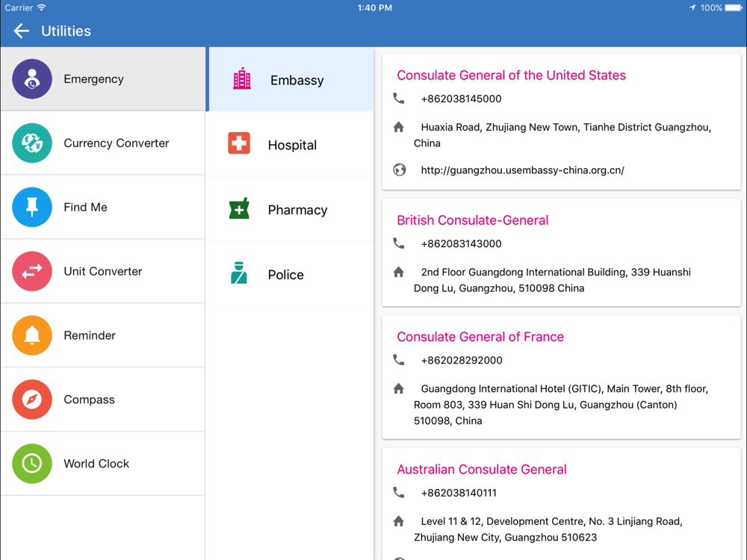Tap the Utilities header title
The width and height of the screenshot is (747, 560).
[x=66, y=31]
